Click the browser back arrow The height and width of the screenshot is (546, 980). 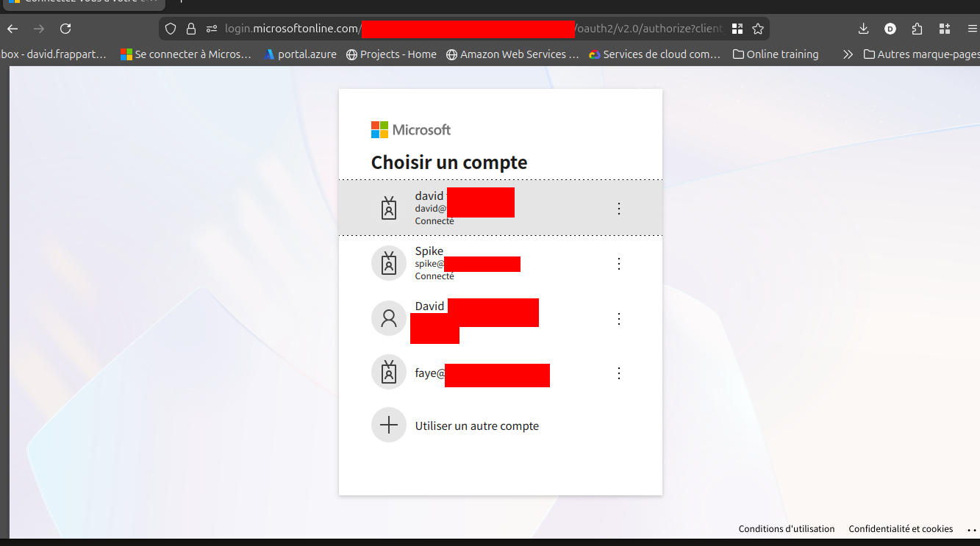coord(12,29)
